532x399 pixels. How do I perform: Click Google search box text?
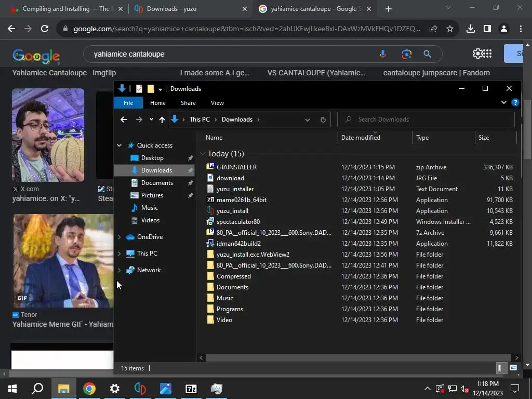coord(129,54)
